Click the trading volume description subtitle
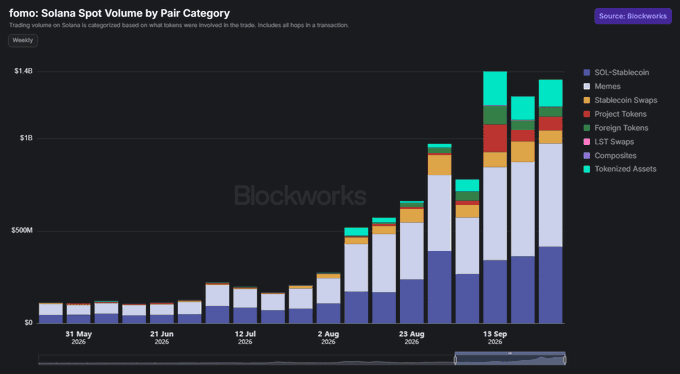680x374 pixels. [179, 25]
